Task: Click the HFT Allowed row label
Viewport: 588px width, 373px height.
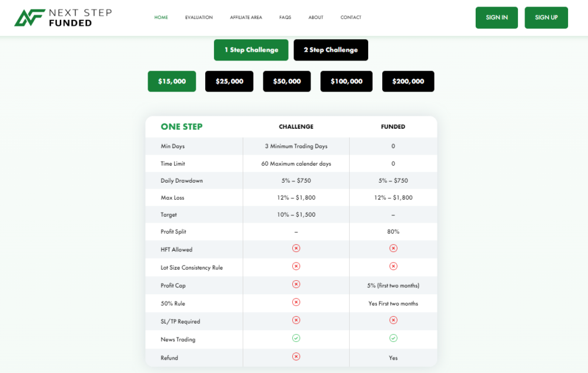Action: [176, 250]
